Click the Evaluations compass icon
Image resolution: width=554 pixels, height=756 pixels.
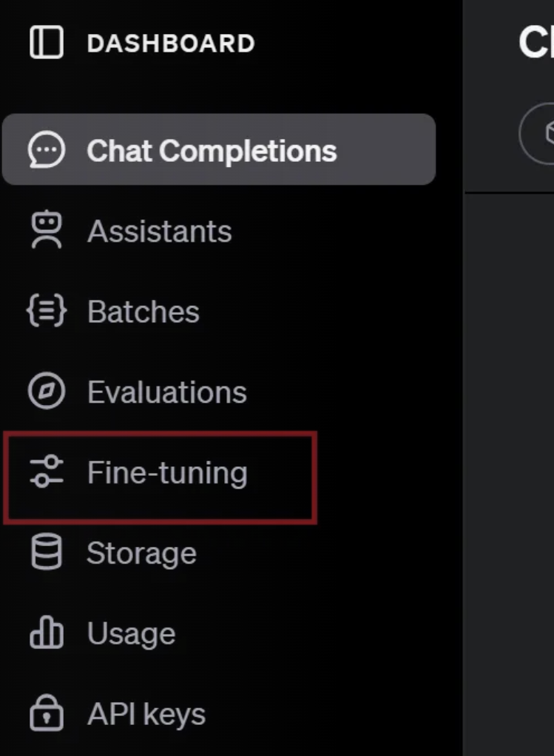tap(47, 391)
